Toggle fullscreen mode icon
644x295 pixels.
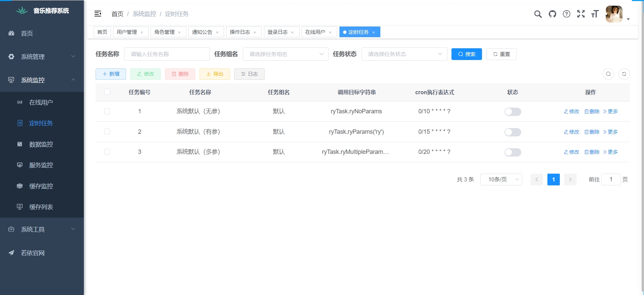tap(581, 14)
